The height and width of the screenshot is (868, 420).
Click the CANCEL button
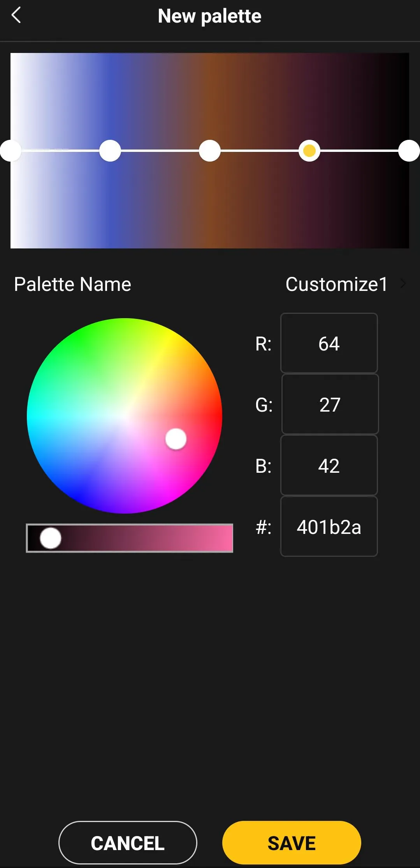click(128, 843)
